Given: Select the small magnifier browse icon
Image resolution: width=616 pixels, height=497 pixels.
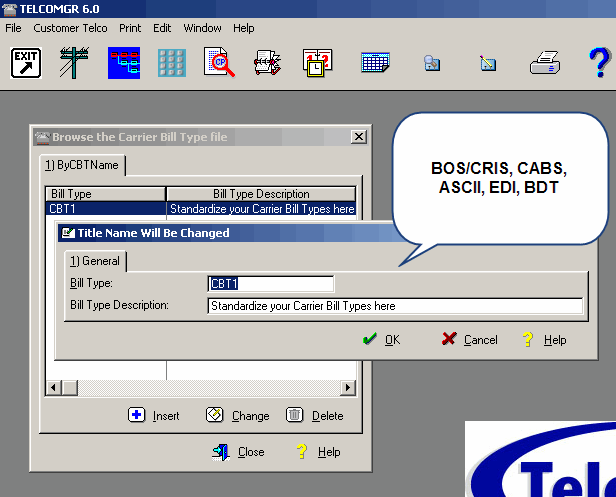Looking at the screenshot, I should point(432,63).
